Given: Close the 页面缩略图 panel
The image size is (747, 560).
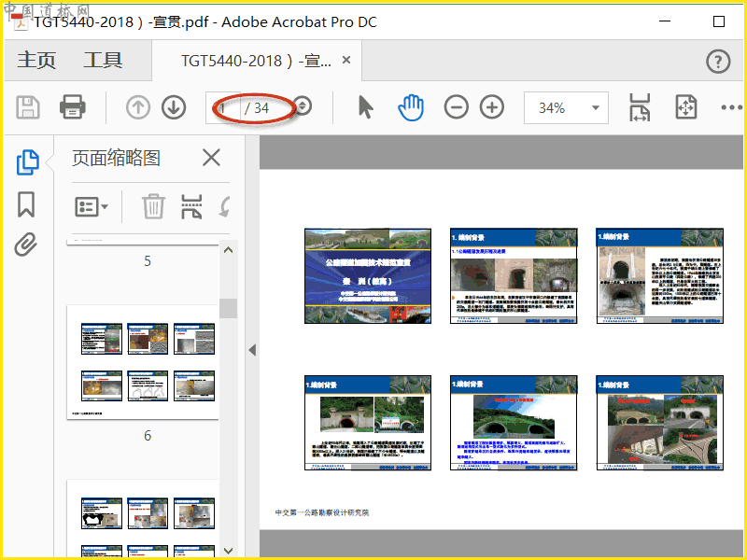Looking at the screenshot, I should click(211, 158).
